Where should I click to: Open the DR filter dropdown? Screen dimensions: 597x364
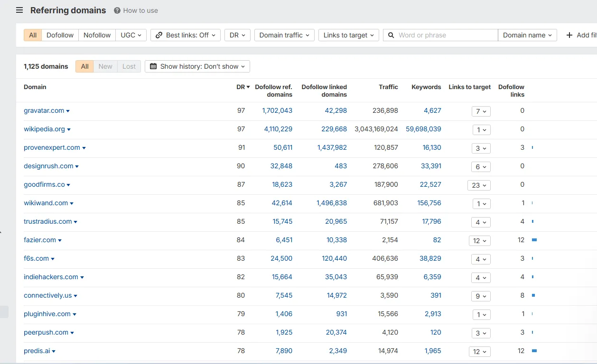pyautogui.click(x=237, y=35)
